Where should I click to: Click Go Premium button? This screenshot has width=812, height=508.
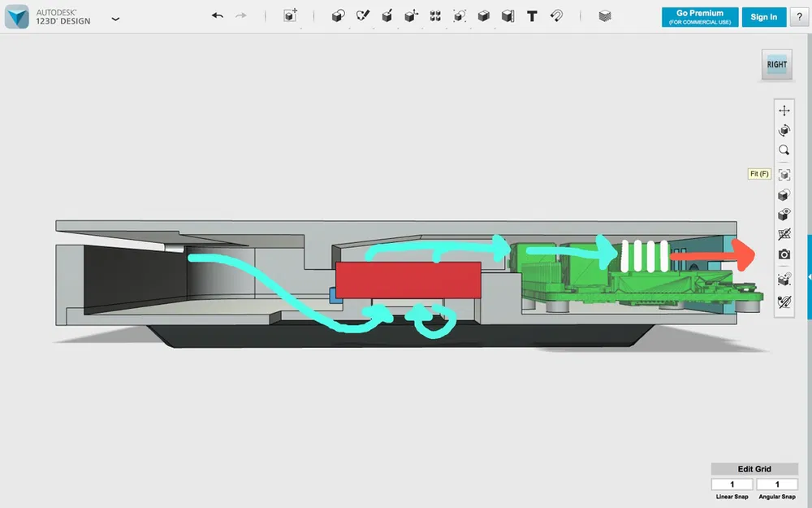click(700, 17)
